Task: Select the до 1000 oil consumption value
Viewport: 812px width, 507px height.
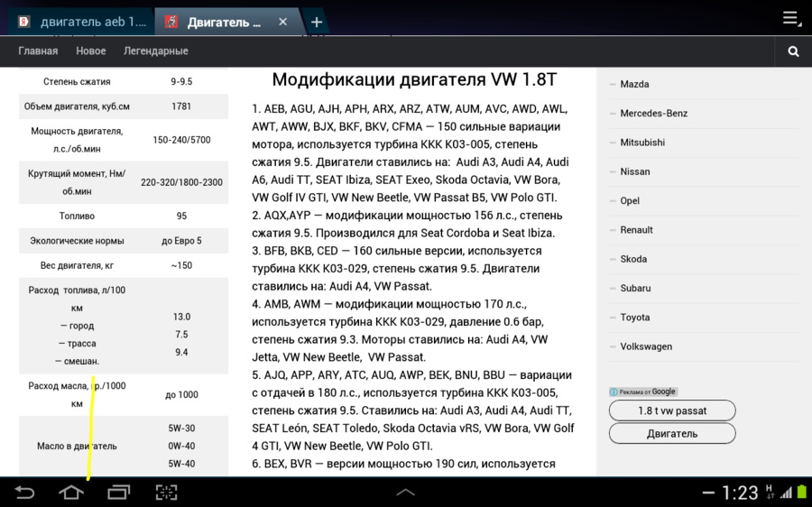Action: 181,394
